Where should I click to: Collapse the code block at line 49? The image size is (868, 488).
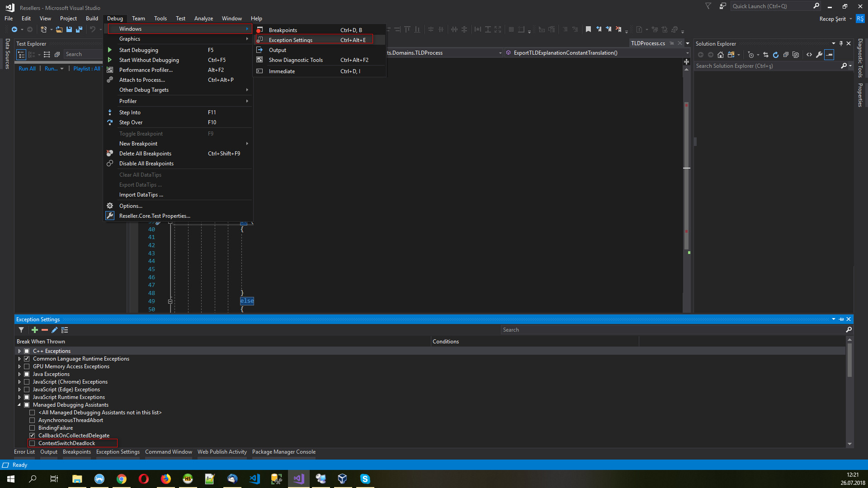coord(170,301)
